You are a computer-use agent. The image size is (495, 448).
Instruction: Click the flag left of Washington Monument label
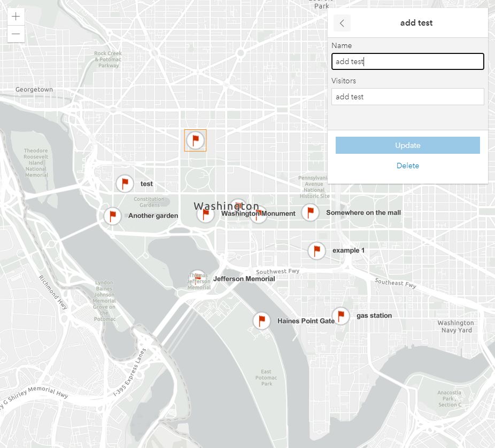(205, 215)
